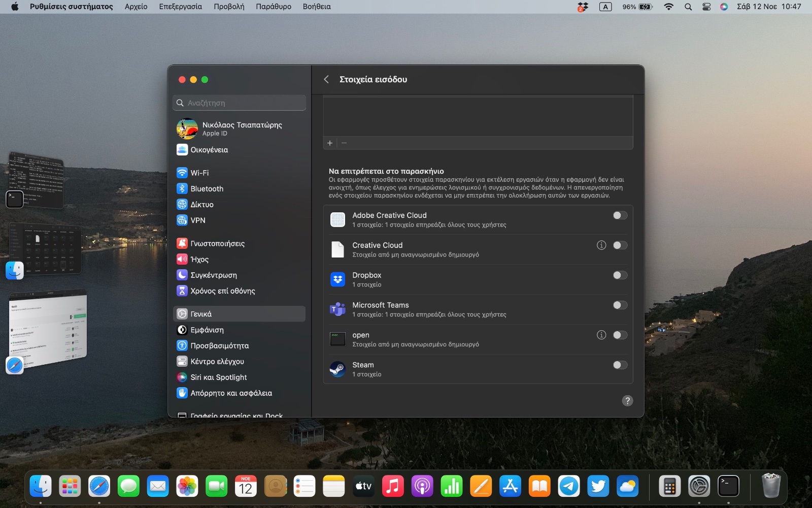Launch Telegram from the Dock
Screen dimensions: 812x508
569,487
